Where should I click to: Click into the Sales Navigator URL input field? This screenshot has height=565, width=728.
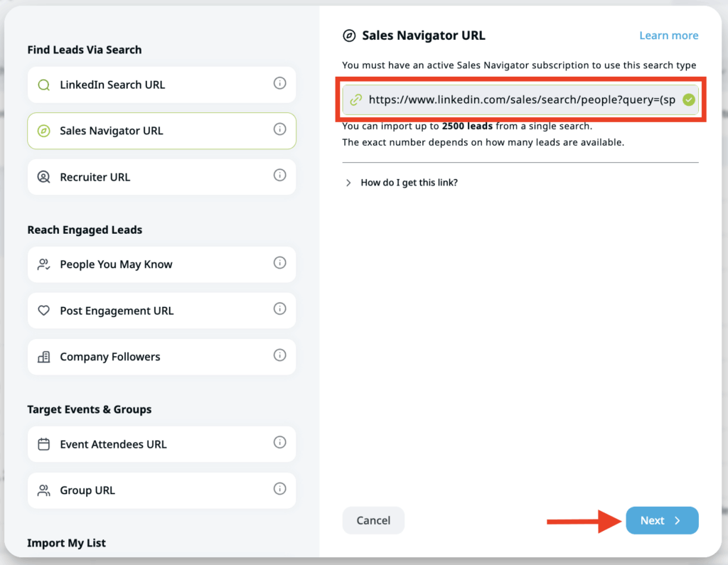[x=520, y=99]
